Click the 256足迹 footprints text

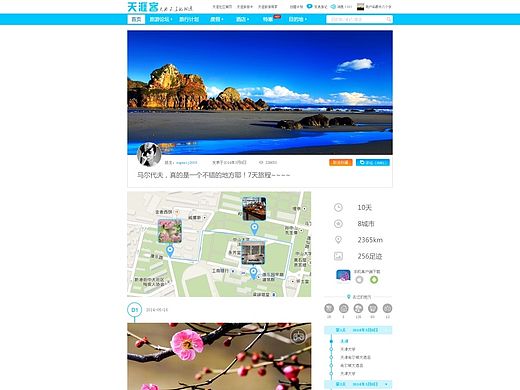point(370,256)
